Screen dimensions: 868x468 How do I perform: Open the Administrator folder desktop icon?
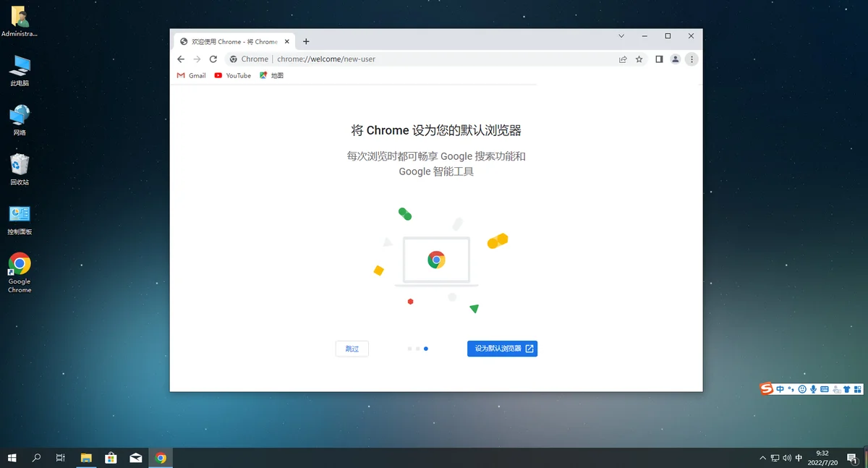pyautogui.click(x=20, y=22)
